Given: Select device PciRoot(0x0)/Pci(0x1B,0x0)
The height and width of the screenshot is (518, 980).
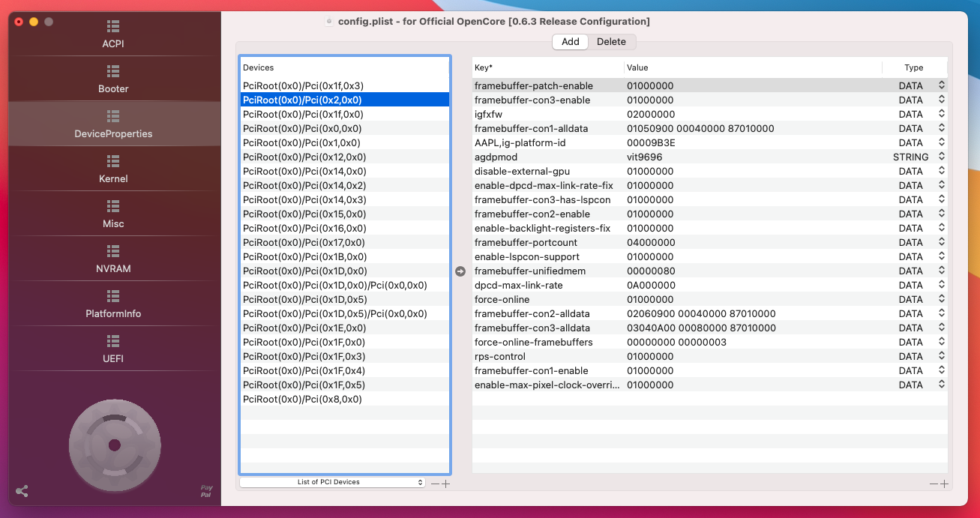Looking at the screenshot, I should click(x=304, y=257).
